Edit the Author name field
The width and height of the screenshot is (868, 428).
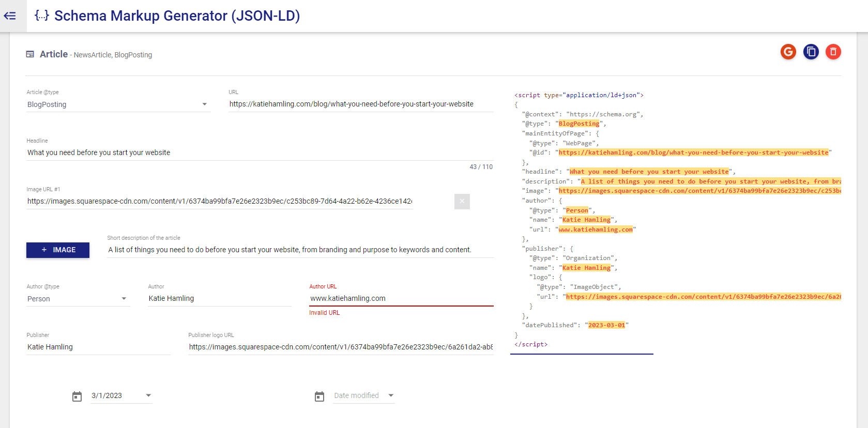[220, 298]
